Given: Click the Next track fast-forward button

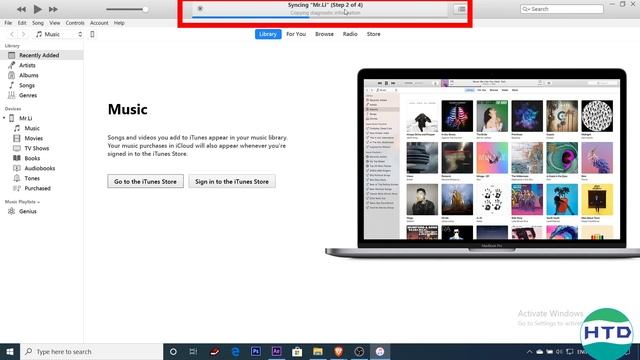Looking at the screenshot, I should pos(53,9).
